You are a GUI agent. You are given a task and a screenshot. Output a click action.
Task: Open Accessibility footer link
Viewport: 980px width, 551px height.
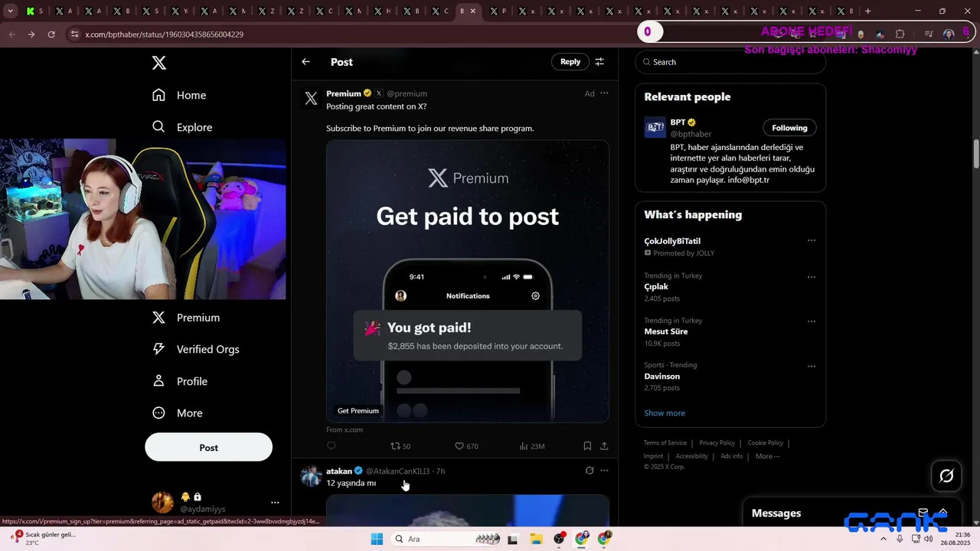692,456
